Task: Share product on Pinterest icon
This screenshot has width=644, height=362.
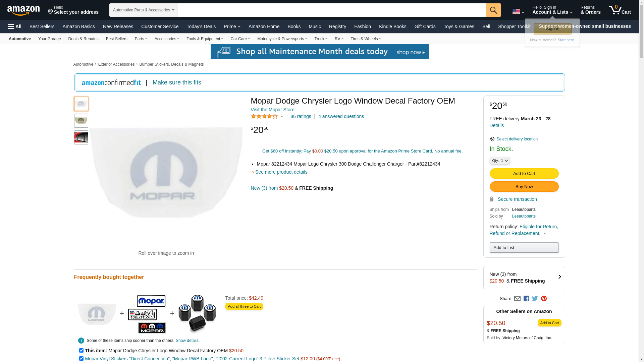Action: [544, 298]
